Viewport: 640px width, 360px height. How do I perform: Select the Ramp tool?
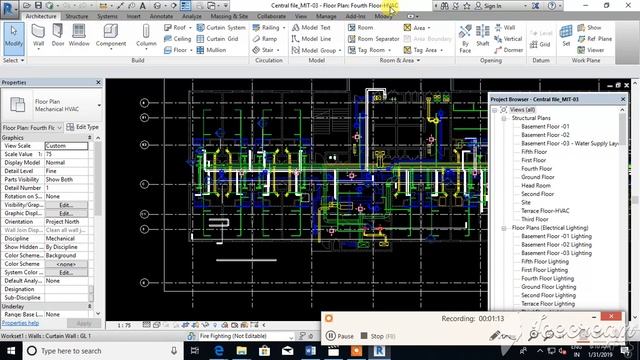264,39
